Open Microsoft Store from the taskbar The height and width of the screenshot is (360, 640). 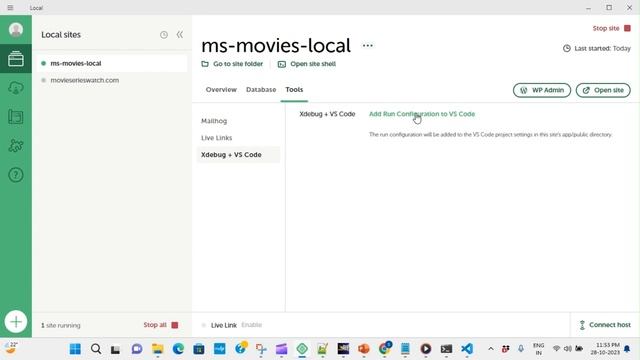coord(199,349)
